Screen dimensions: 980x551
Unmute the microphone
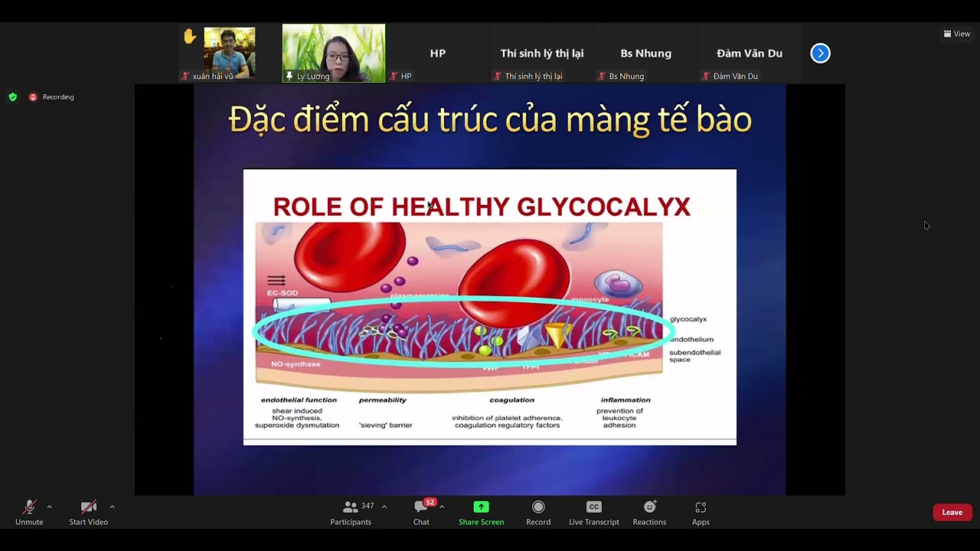coord(29,513)
